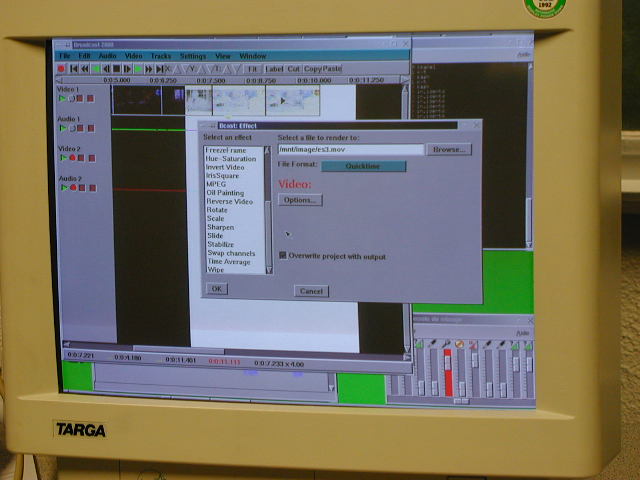This screenshot has height=480, width=640.
Task: Open the Settings menu
Action: point(193,56)
